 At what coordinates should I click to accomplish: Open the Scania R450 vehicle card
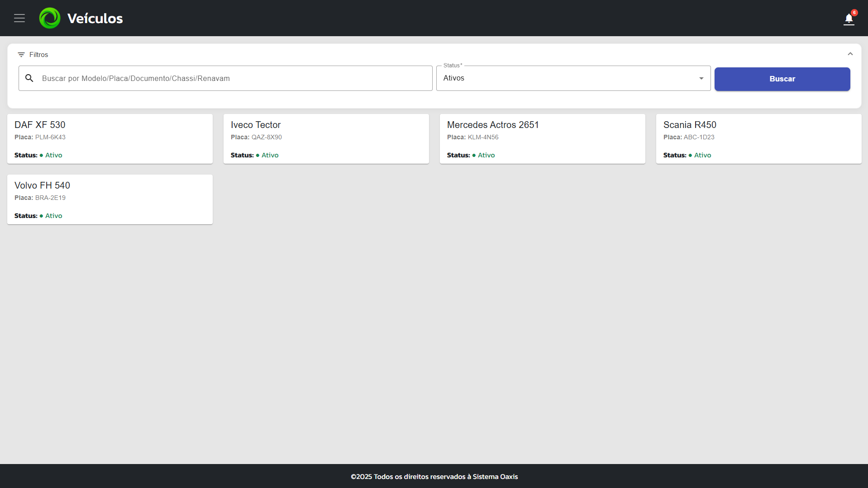(x=758, y=139)
